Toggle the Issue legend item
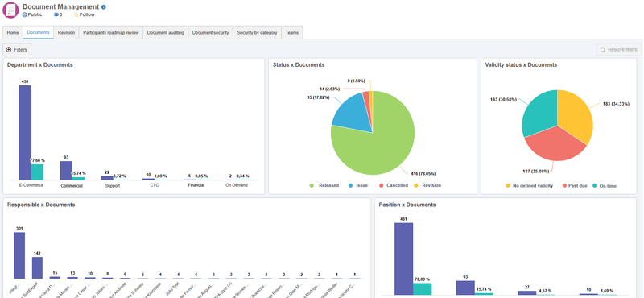 point(358,185)
